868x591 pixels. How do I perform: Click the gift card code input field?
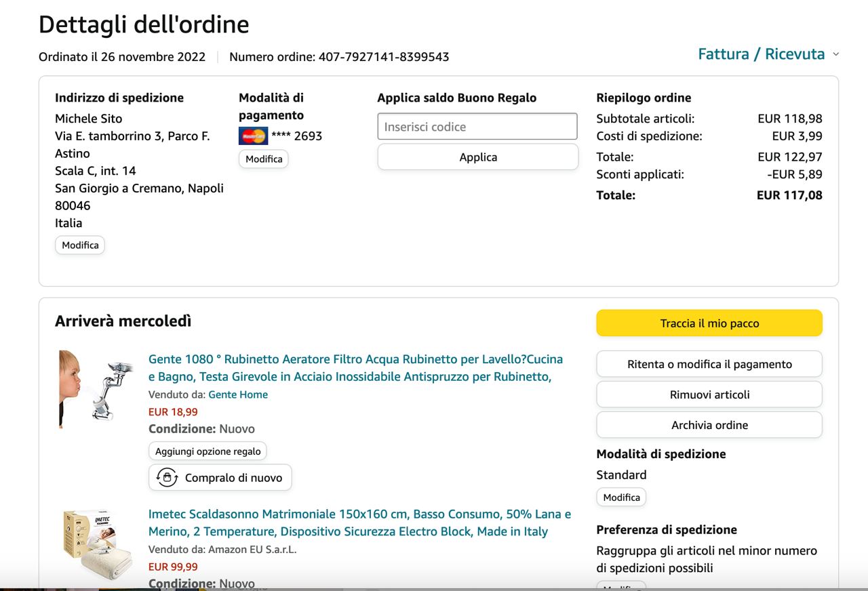(477, 127)
